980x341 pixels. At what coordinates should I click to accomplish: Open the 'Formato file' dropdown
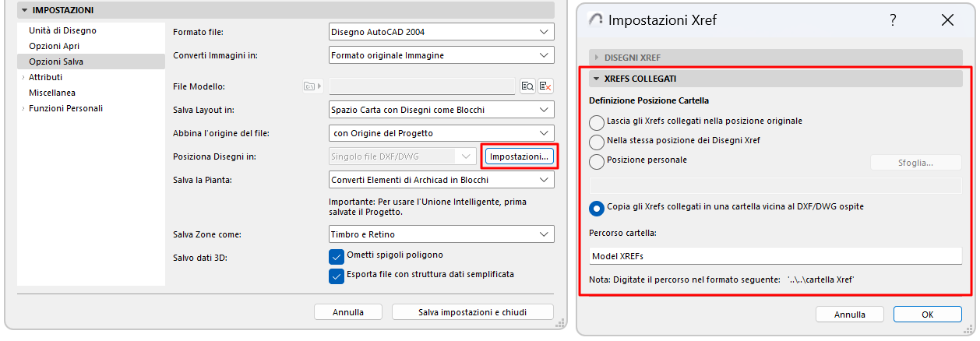click(x=442, y=32)
